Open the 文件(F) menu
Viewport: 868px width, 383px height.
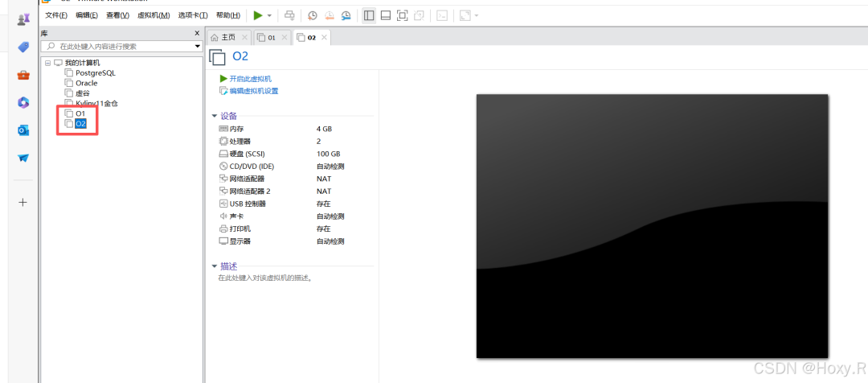point(56,15)
